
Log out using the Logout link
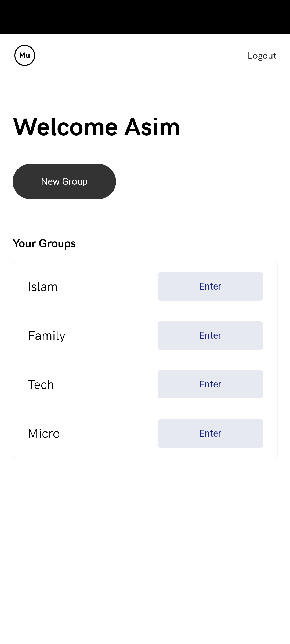tap(262, 56)
